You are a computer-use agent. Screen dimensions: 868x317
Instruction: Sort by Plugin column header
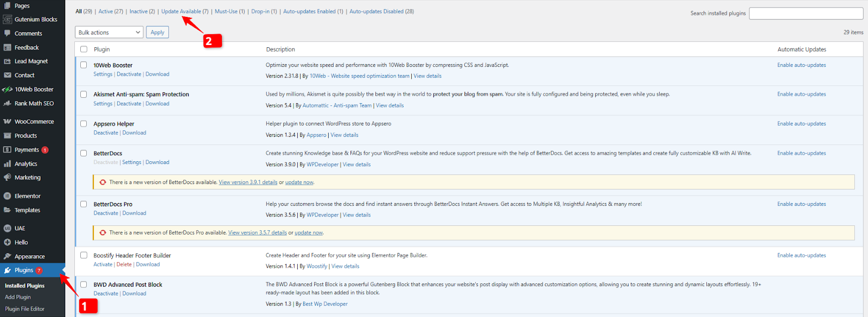pos(102,49)
